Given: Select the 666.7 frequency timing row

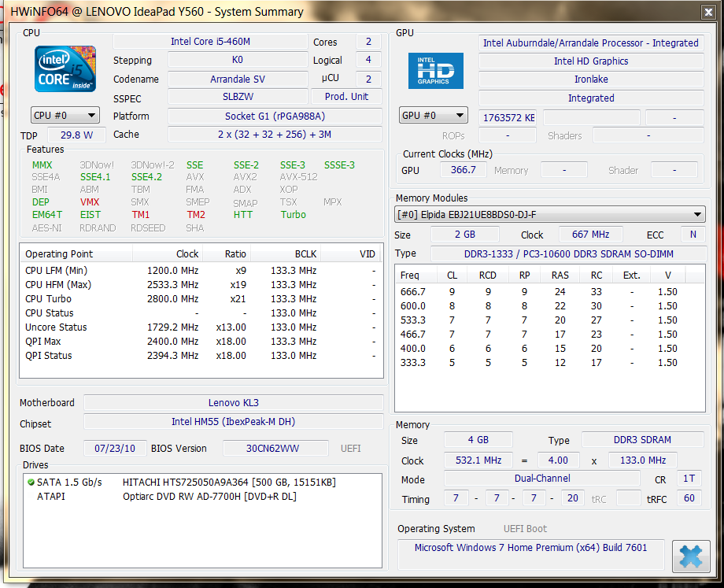Looking at the screenshot, I should click(550, 292).
